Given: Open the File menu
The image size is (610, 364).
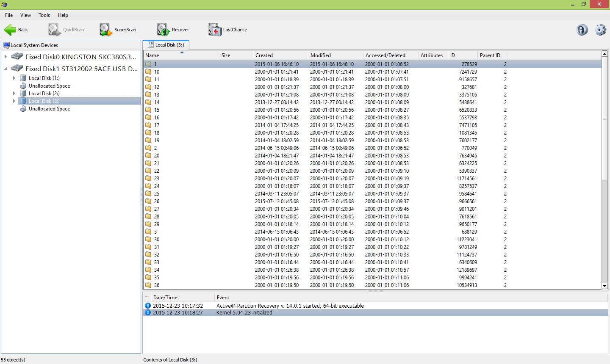Looking at the screenshot, I should point(9,15).
